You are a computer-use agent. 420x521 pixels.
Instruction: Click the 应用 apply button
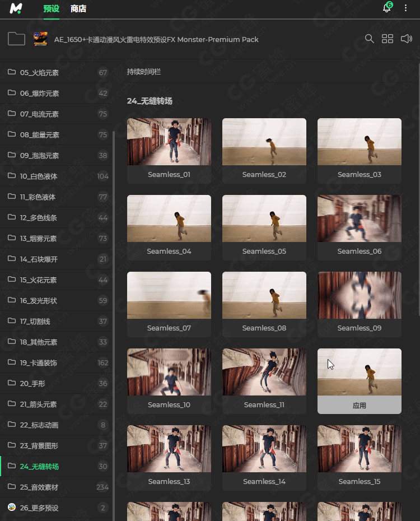(360, 405)
